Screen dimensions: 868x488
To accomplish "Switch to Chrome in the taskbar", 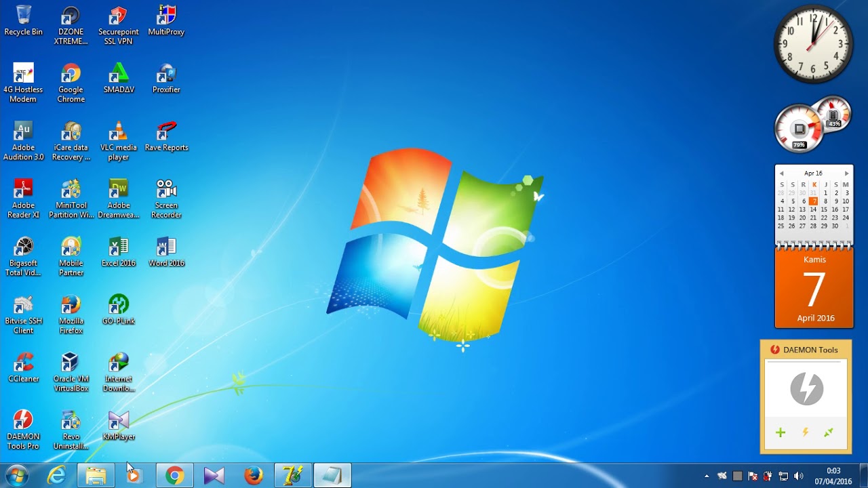I will click(174, 476).
